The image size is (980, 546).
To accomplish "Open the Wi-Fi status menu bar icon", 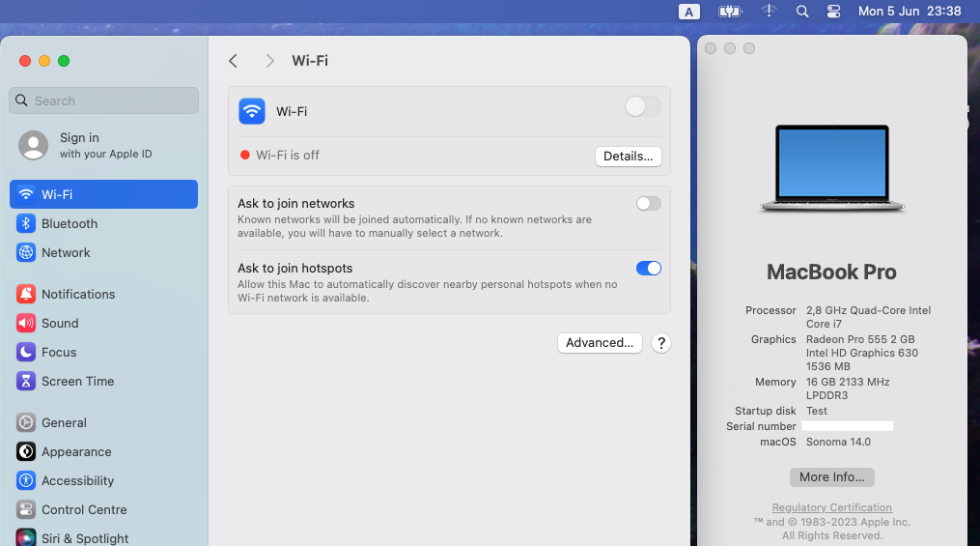I will pos(769,12).
